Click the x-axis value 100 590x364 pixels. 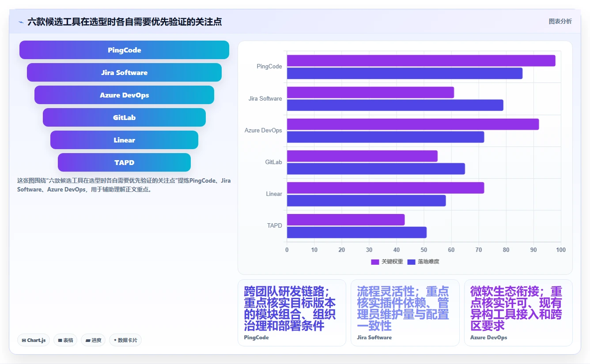pos(560,250)
